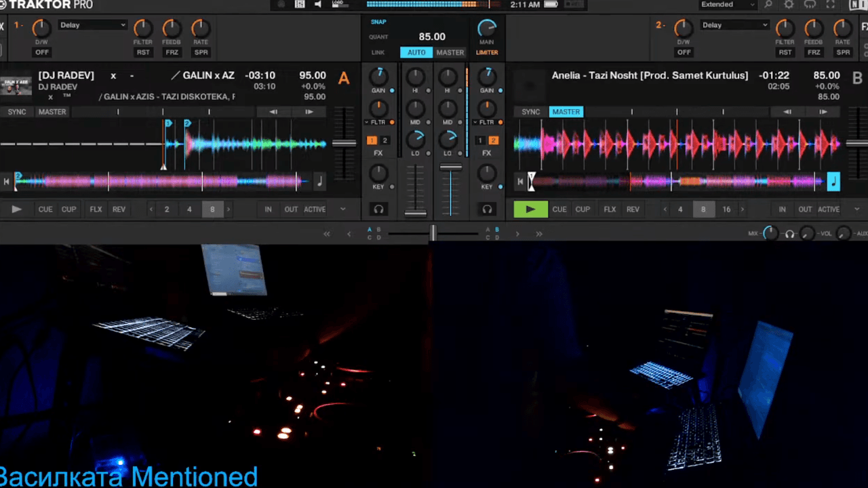Set loop OUT on Deck B
Screen dimensions: 868x488
coord(805,209)
